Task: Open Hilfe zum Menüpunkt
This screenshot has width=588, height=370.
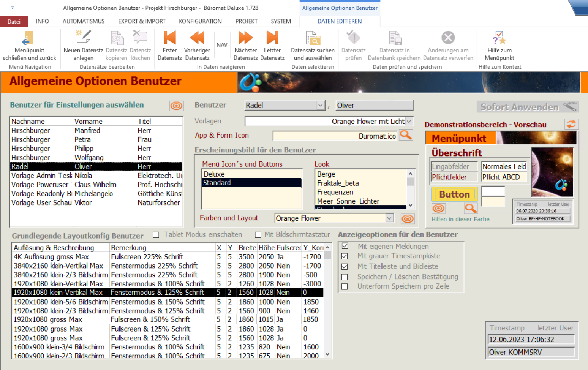Action: 499,38
